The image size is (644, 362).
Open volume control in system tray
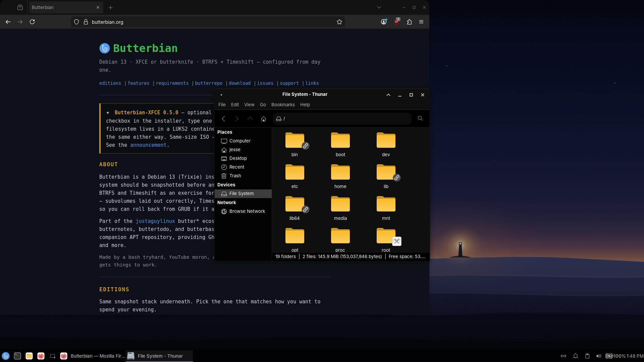(599, 356)
